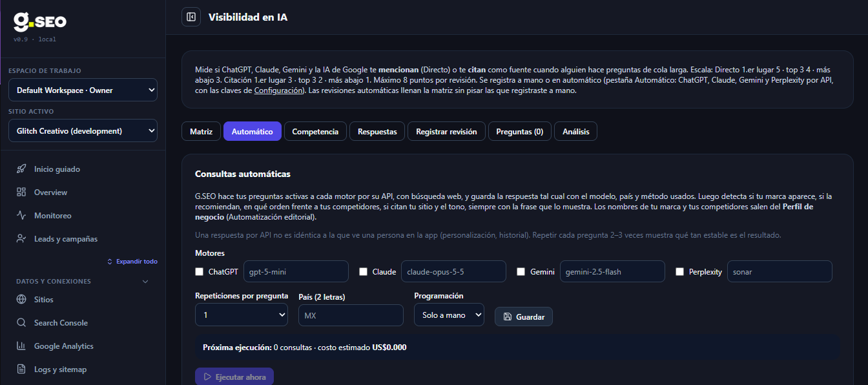Viewport: 868px width, 385px height.
Task: Click the Leads y campañas person icon
Action: (21, 239)
